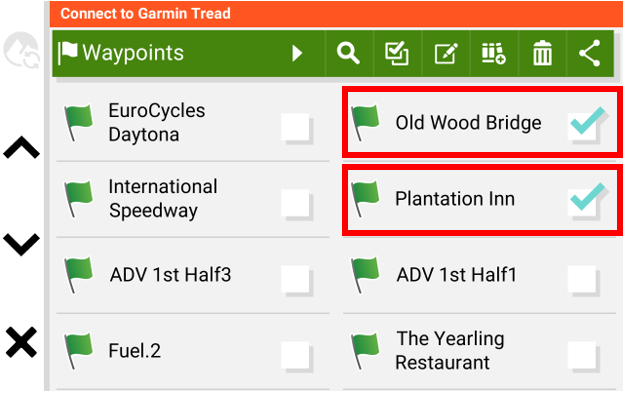This screenshot has height=393, width=625.
Task: Select the International Speedway waypoint name
Action: pyautogui.click(x=163, y=199)
